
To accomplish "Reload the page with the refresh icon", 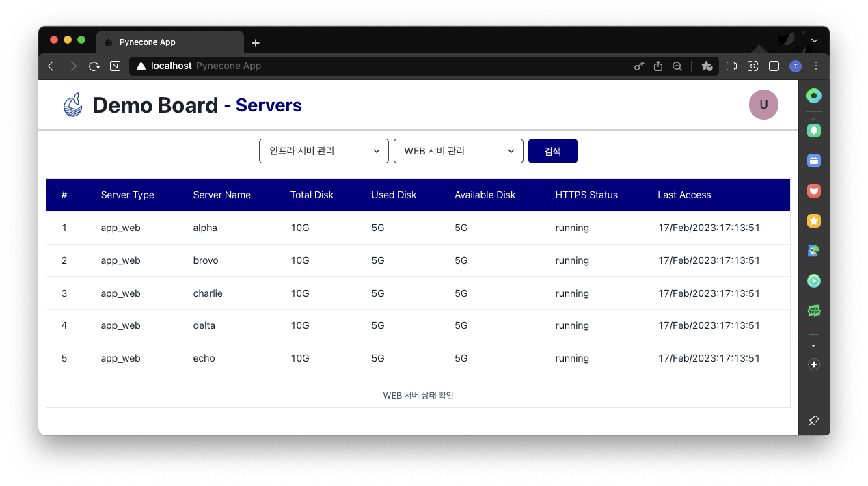I will coord(94,66).
